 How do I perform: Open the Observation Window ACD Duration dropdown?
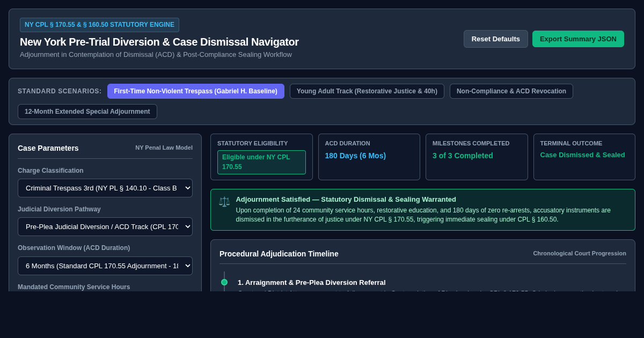click(x=105, y=266)
